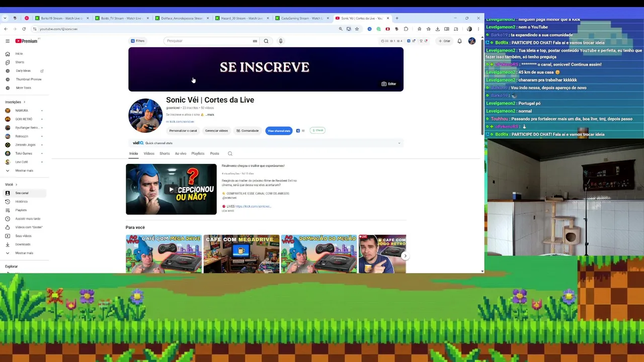
Task: Open Histórico in the sidebar
Action: pyautogui.click(x=21, y=202)
